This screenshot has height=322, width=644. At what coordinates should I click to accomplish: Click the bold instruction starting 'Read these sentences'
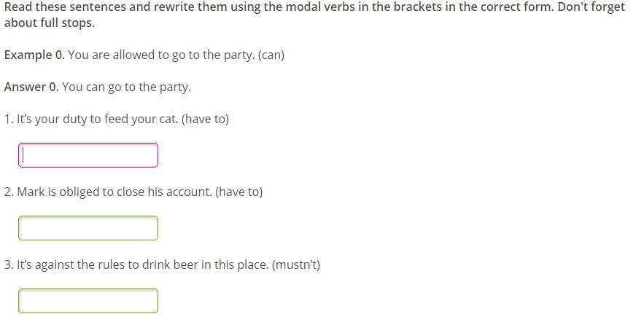[314, 15]
